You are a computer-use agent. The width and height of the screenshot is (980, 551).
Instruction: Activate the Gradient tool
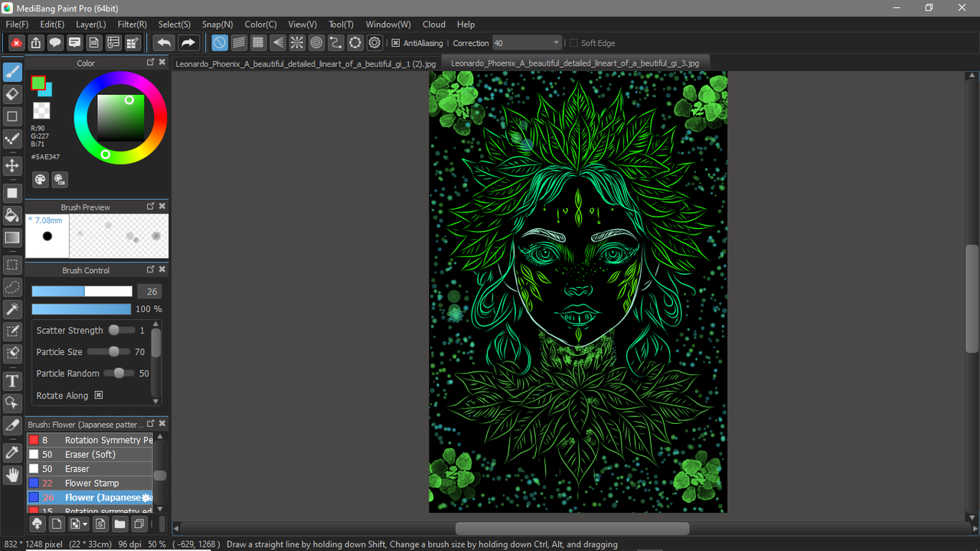[x=12, y=237]
